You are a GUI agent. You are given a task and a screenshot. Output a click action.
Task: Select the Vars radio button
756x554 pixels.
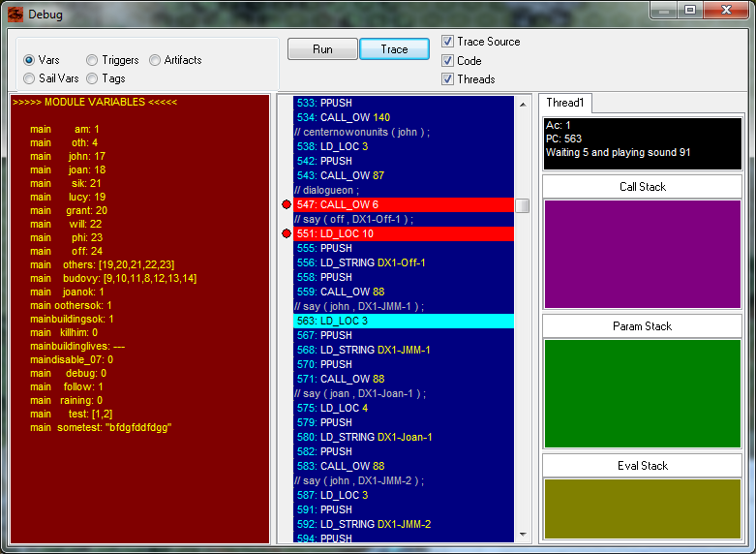(29, 60)
